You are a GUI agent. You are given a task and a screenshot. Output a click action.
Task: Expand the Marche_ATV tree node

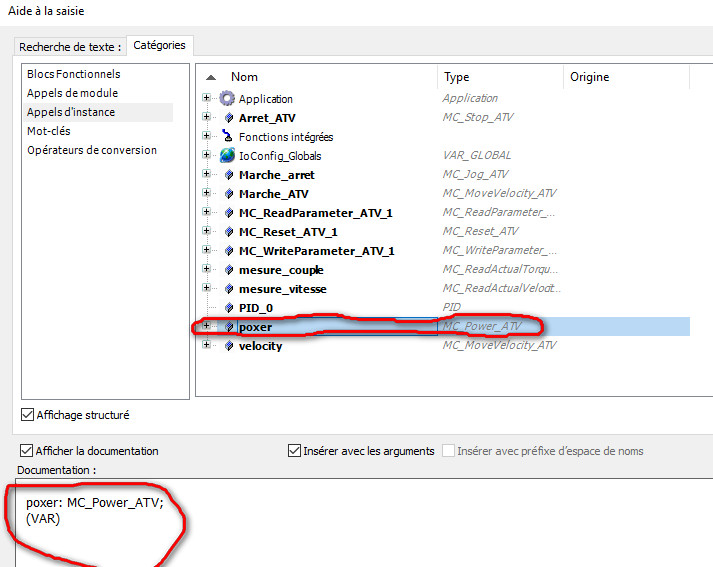coord(207,194)
